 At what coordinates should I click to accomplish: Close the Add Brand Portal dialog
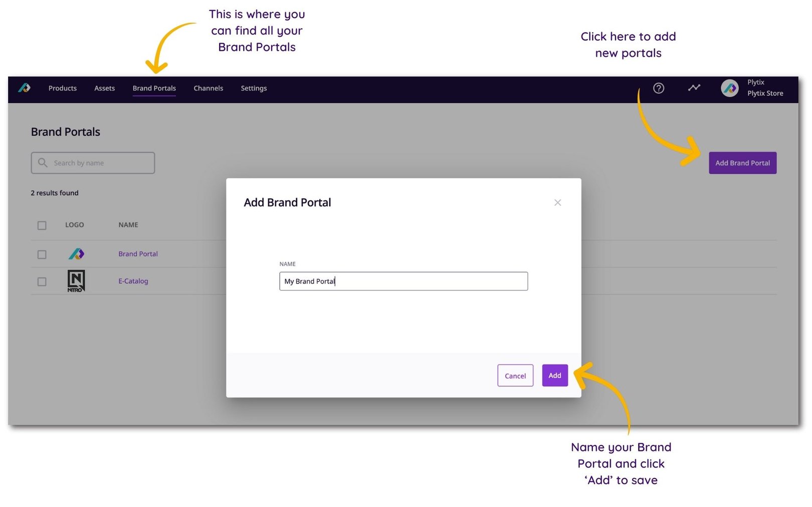coord(557,202)
